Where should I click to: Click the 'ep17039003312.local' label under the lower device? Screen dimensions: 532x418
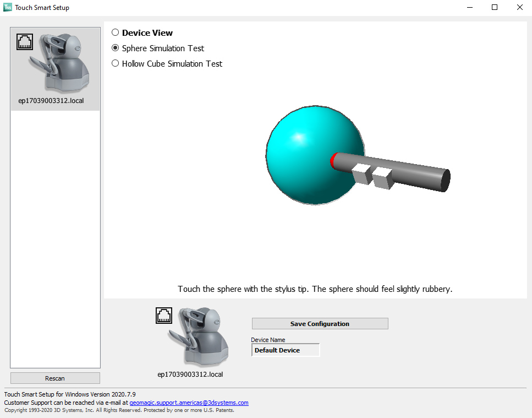(190, 374)
